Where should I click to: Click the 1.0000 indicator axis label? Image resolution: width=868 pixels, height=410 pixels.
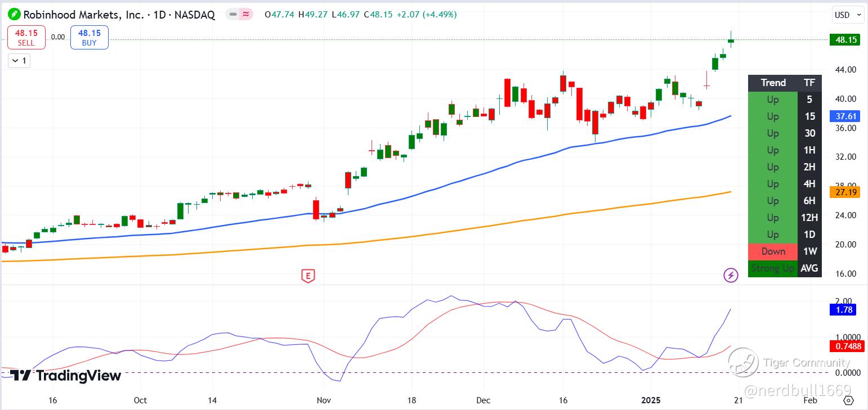[849, 337]
